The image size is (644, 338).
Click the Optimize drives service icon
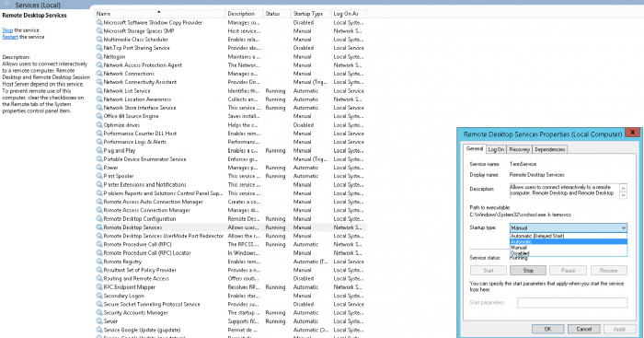pos(99,125)
